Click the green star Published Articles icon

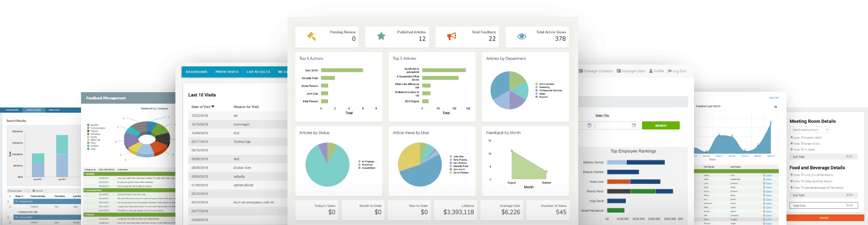point(381,36)
